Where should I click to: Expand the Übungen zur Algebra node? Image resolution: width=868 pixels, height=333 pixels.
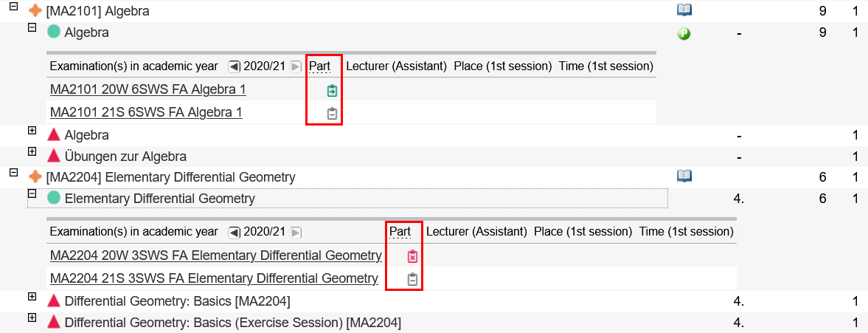click(x=32, y=151)
